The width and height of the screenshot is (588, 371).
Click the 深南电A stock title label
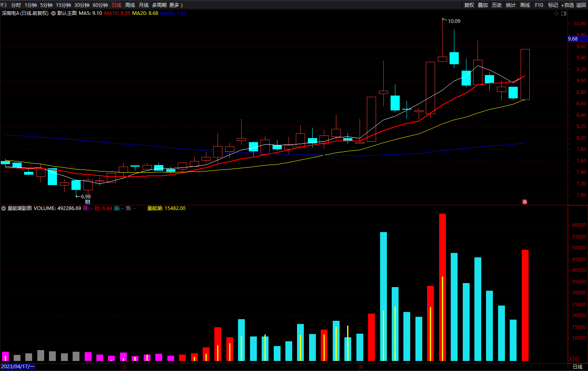(x=25, y=13)
